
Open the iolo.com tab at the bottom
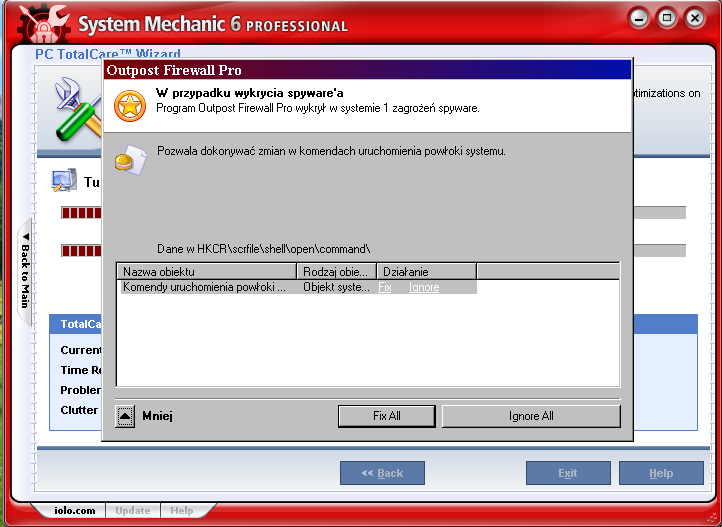coord(75,510)
